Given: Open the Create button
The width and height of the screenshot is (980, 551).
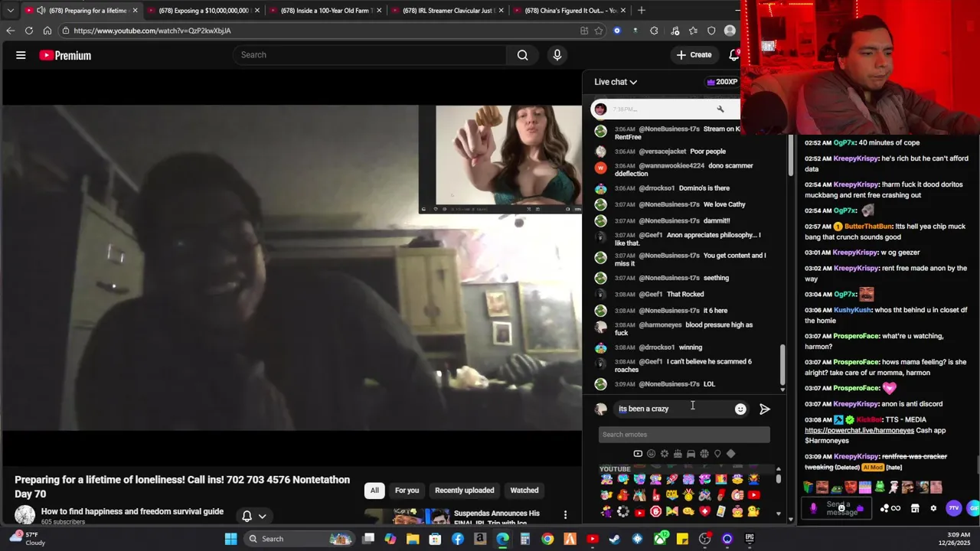Looking at the screenshot, I should [x=694, y=55].
